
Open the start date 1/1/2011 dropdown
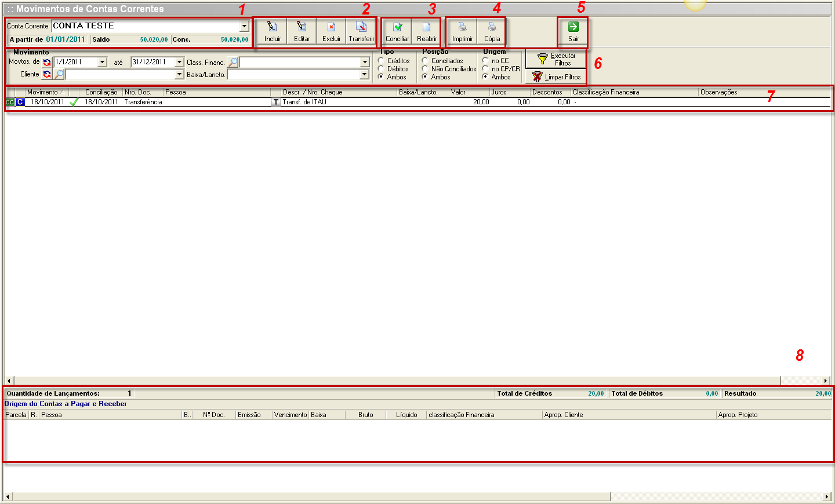(x=103, y=62)
